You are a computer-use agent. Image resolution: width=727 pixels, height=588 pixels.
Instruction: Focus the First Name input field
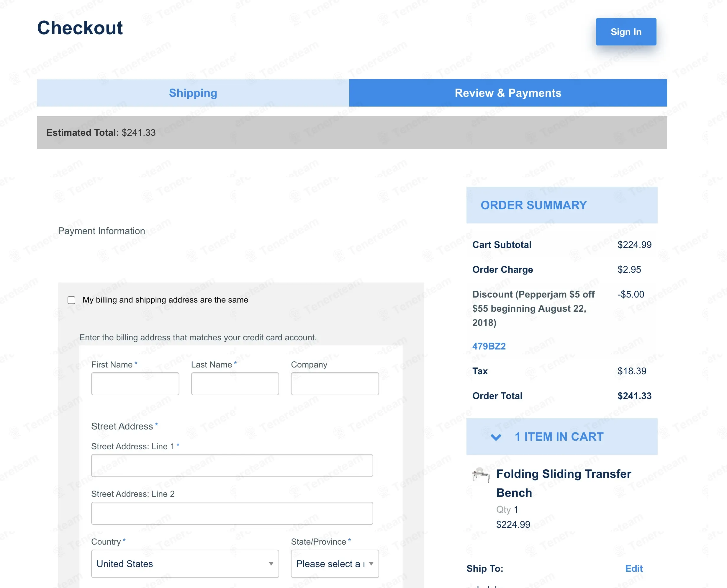tap(135, 383)
